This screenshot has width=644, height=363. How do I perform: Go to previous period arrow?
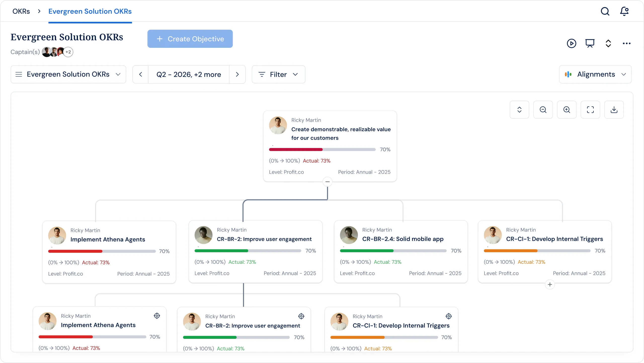click(x=141, y=75)
